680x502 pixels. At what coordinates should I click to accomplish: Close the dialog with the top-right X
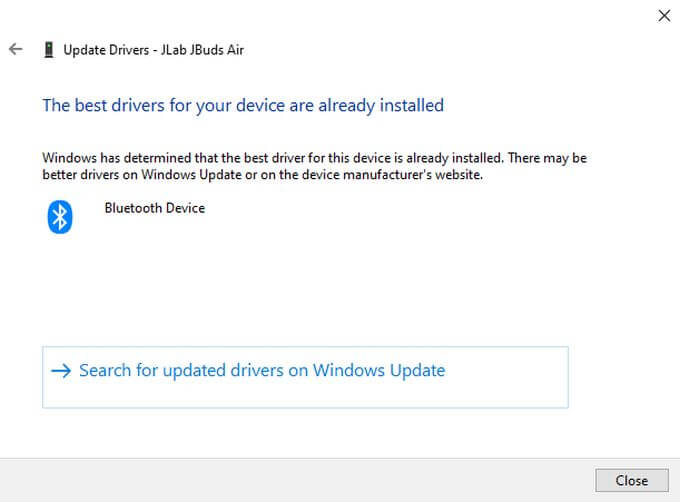[x=663, y=15]
